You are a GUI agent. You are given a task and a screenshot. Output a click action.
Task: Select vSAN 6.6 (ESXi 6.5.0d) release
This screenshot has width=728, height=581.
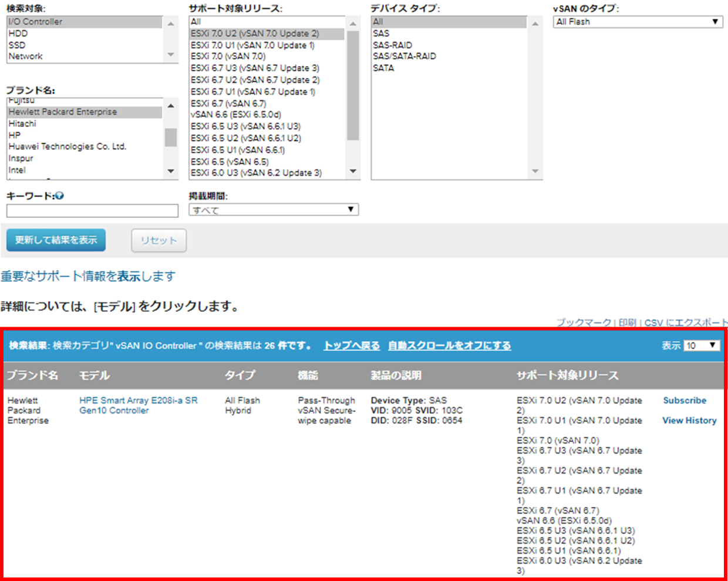267,115
